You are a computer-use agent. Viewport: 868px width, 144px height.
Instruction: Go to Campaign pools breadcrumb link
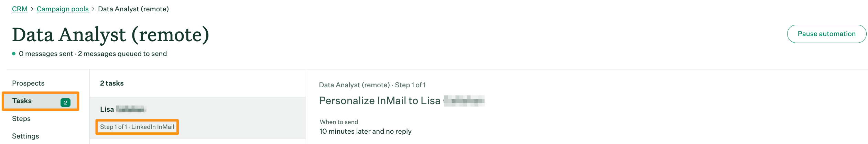tap(63, 9)
